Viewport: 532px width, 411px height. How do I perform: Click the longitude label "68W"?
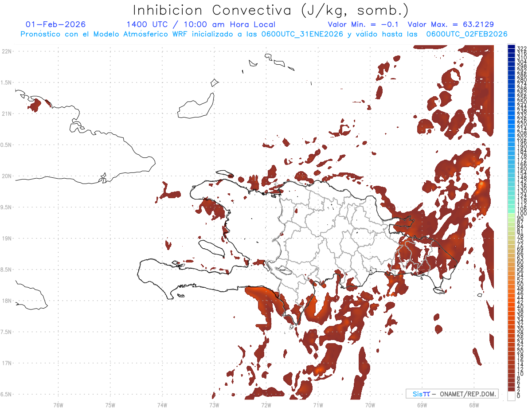click(x=474, y=405)
